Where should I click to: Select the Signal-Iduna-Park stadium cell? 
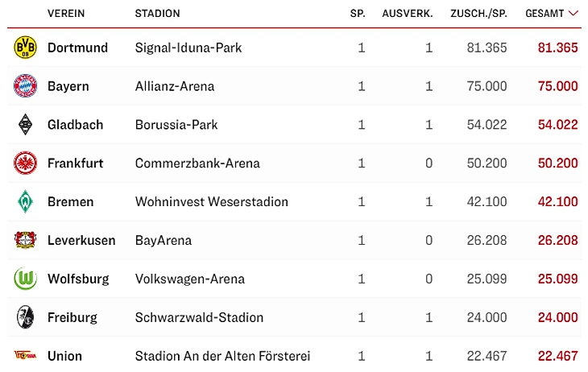coord(188,48)
